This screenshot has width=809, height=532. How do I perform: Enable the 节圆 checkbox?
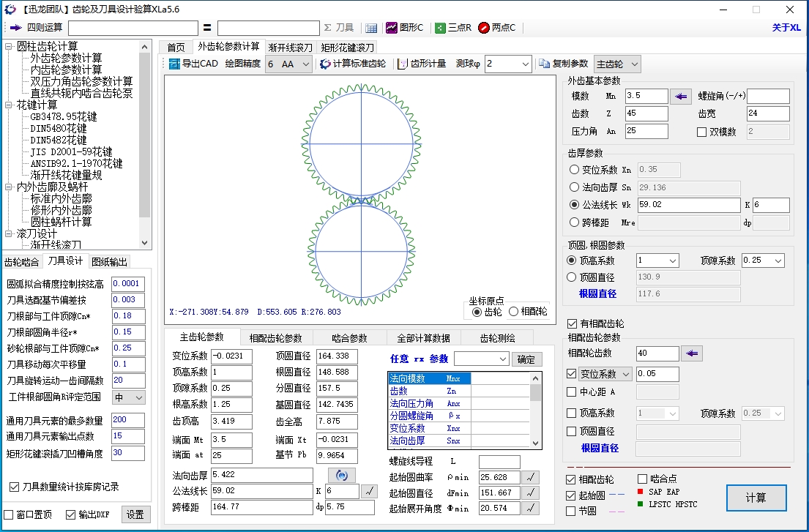tap(570, 511)
